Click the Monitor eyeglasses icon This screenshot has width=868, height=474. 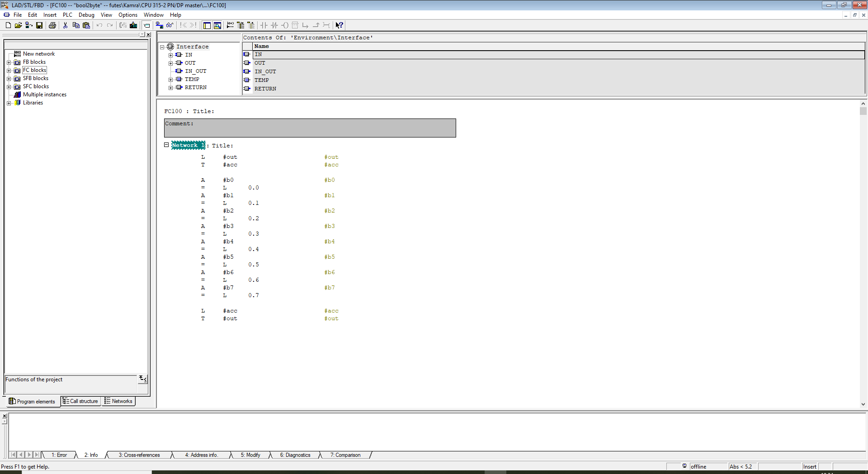pyautogui.click(x=170, y=25)
